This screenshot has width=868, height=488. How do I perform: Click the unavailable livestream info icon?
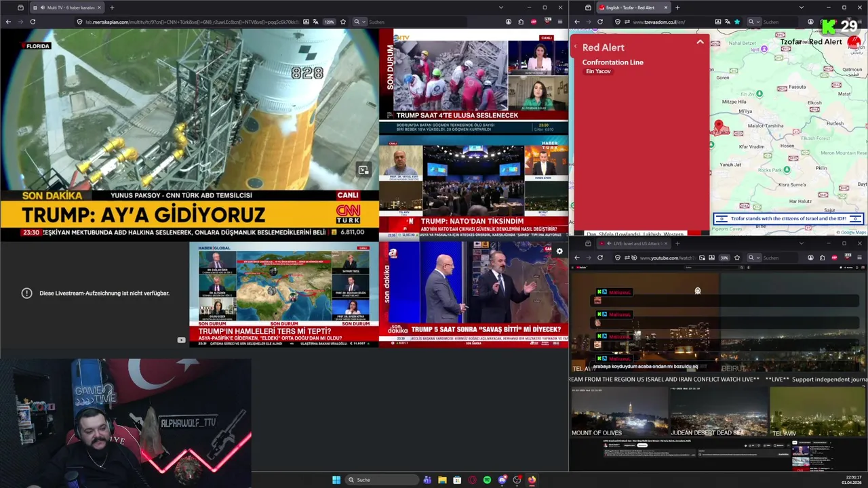coord(26,293)
